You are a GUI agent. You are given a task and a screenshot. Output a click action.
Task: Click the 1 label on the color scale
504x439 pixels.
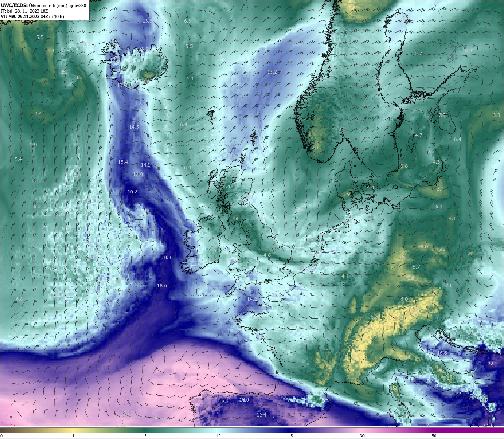point(74,436)
